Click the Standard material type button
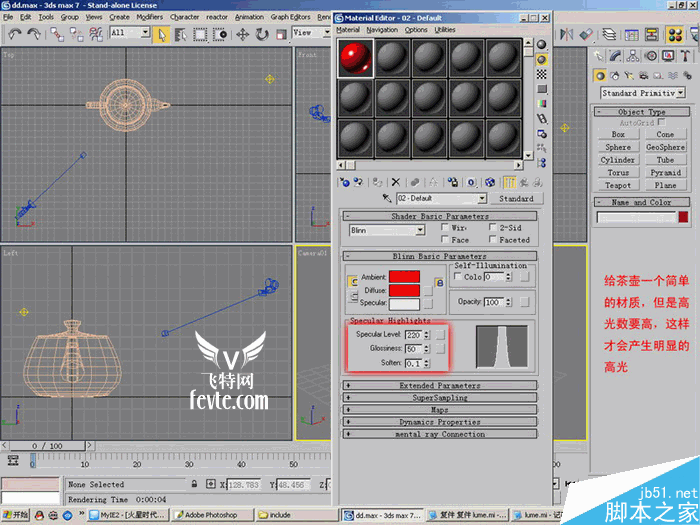The width and height of the screenshot is (700, 525). tap(516, 198)
